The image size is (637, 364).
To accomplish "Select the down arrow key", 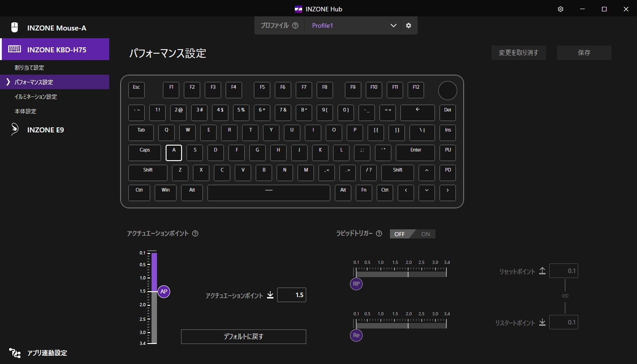I will pos(427,193).
